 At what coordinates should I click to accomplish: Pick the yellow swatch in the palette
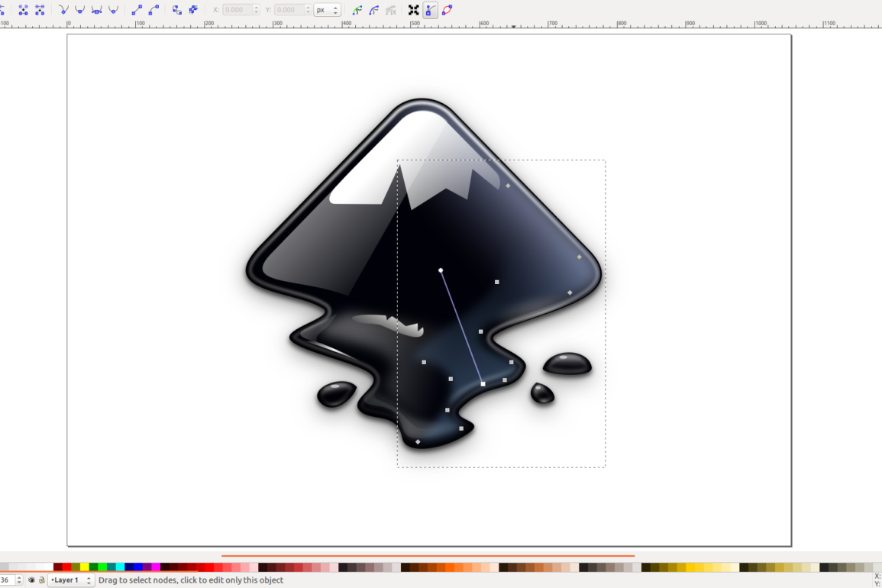(84, 567)
